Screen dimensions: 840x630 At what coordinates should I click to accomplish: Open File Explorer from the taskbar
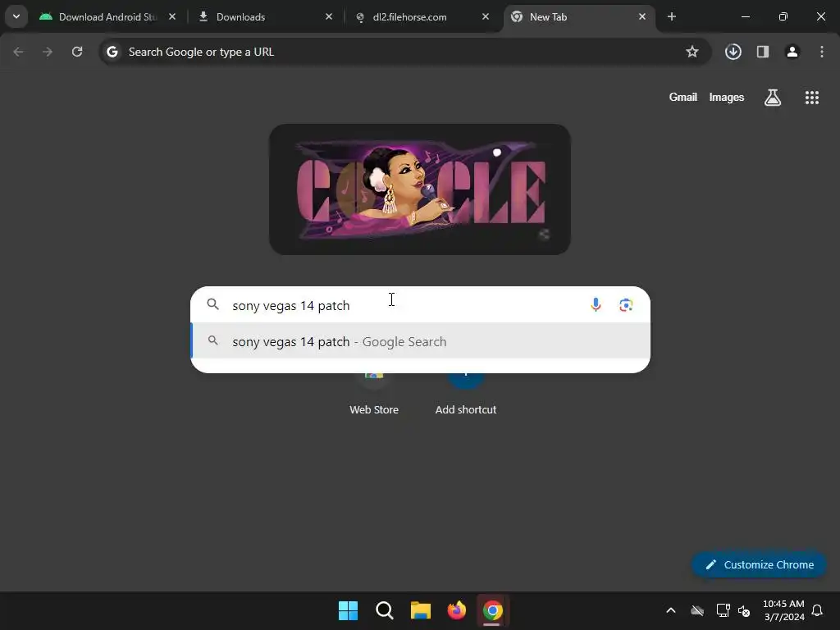click(421, 610)
